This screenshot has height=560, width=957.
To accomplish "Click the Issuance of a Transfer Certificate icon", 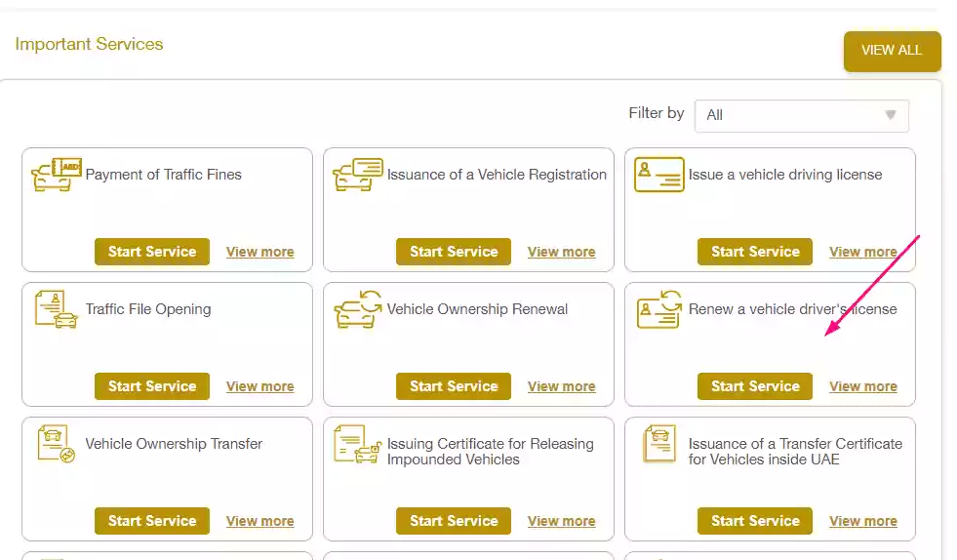I will coord(659,444).
